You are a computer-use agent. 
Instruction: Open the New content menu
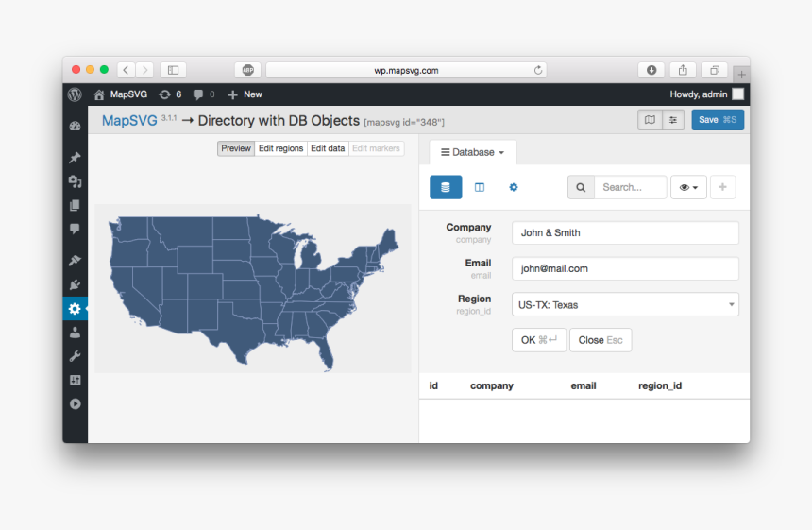245,94
